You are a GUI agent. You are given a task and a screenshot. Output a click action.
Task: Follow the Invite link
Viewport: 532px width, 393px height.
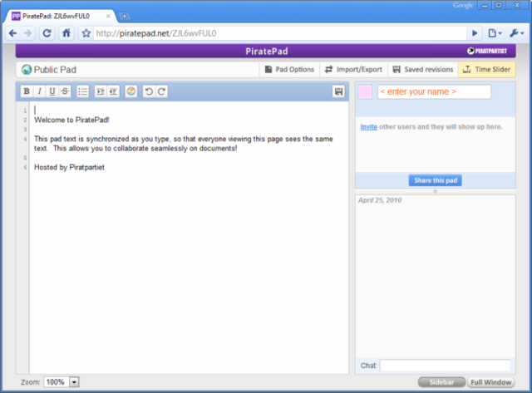point(369,127)
